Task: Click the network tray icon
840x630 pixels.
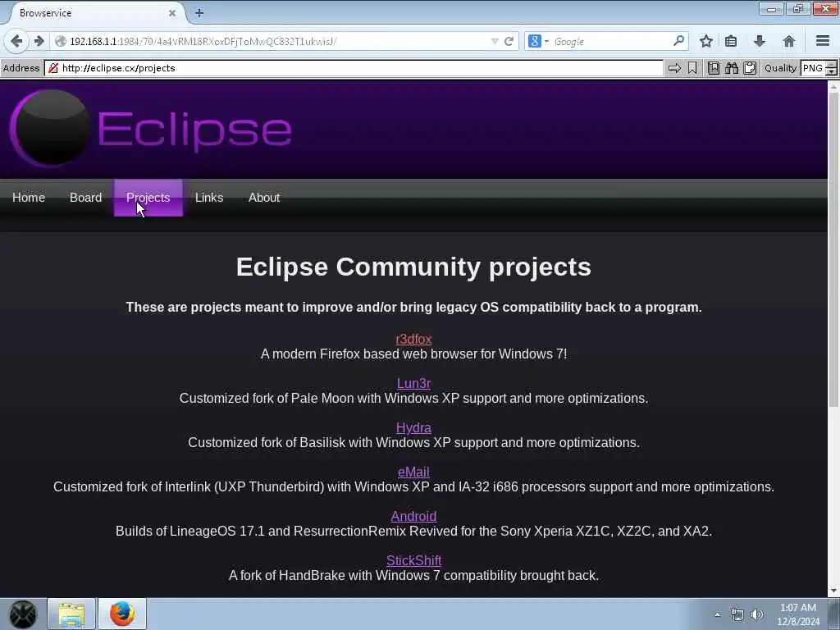Action: point(737,614)
